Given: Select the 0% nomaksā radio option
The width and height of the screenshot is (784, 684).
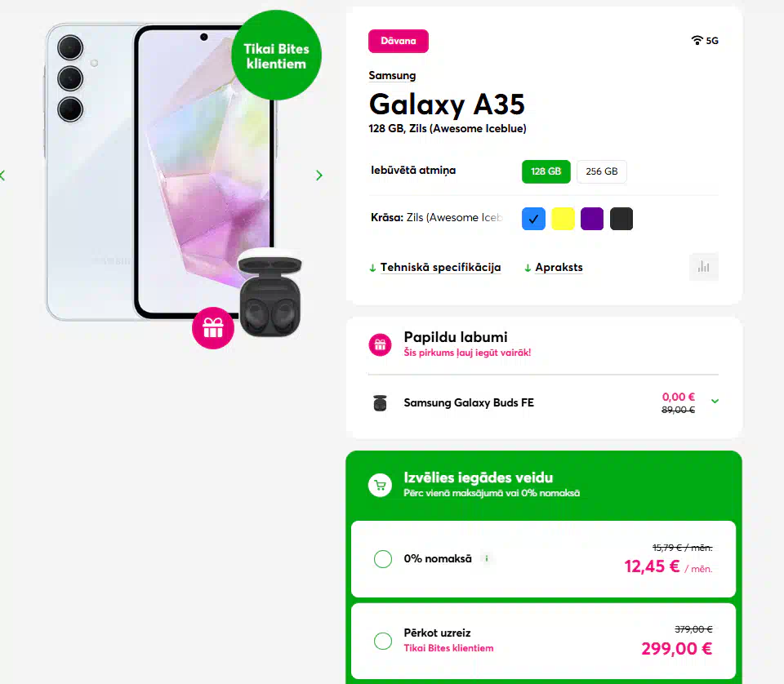Looking at the screenshot, I should (x=383, y=558).
